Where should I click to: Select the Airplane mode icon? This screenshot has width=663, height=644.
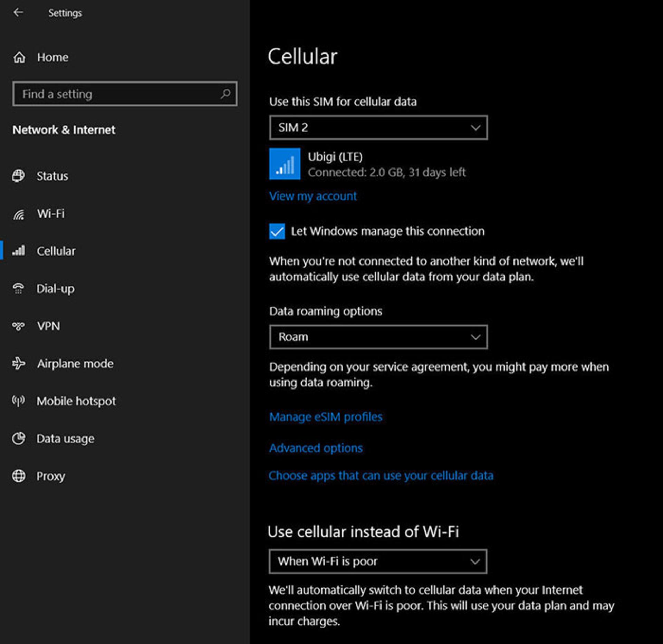(19, 363)
